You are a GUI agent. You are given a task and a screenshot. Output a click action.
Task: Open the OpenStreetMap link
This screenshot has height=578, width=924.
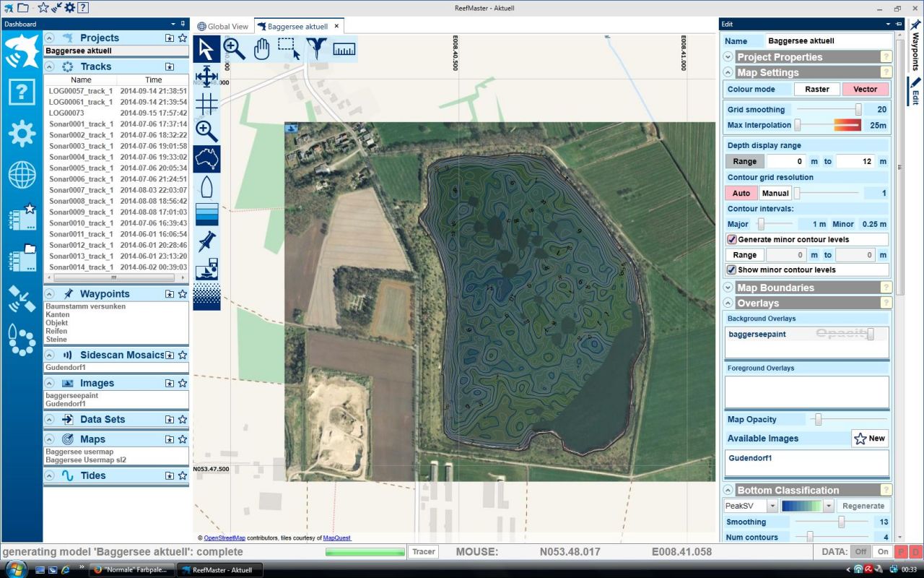point(225,538)
